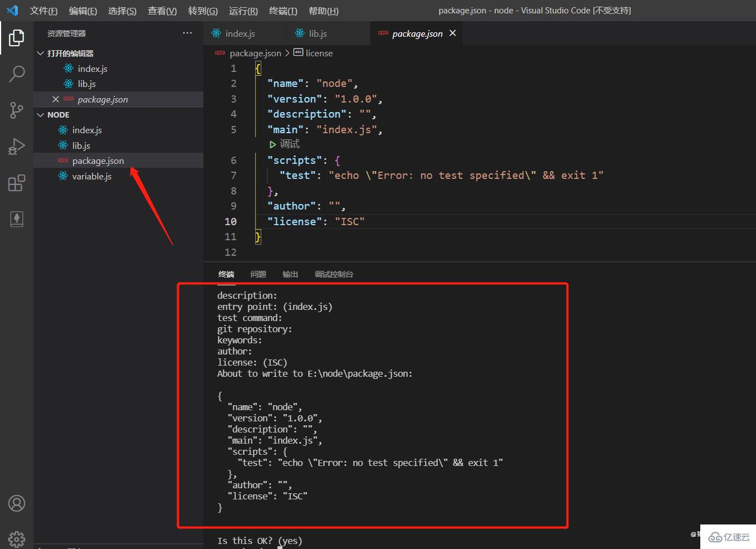Viewport: 756px width, 549px height.
Task: Click license in the breadcrumb
Action: [x=319, y=53]
